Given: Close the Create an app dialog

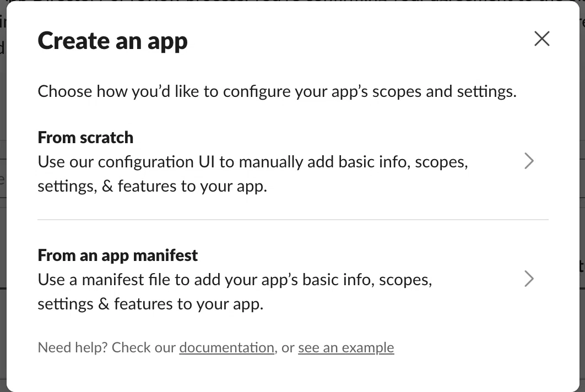Looking at the screenshot, I should pos(541,39).
